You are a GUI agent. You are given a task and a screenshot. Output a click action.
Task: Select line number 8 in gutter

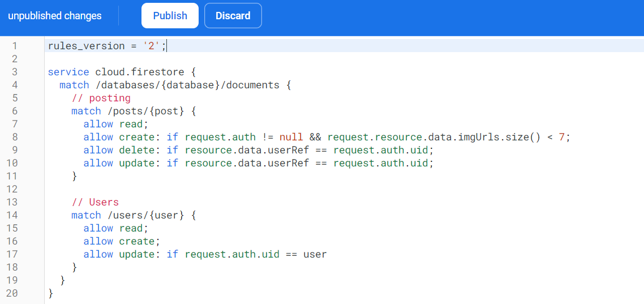[x=15, y=137]
